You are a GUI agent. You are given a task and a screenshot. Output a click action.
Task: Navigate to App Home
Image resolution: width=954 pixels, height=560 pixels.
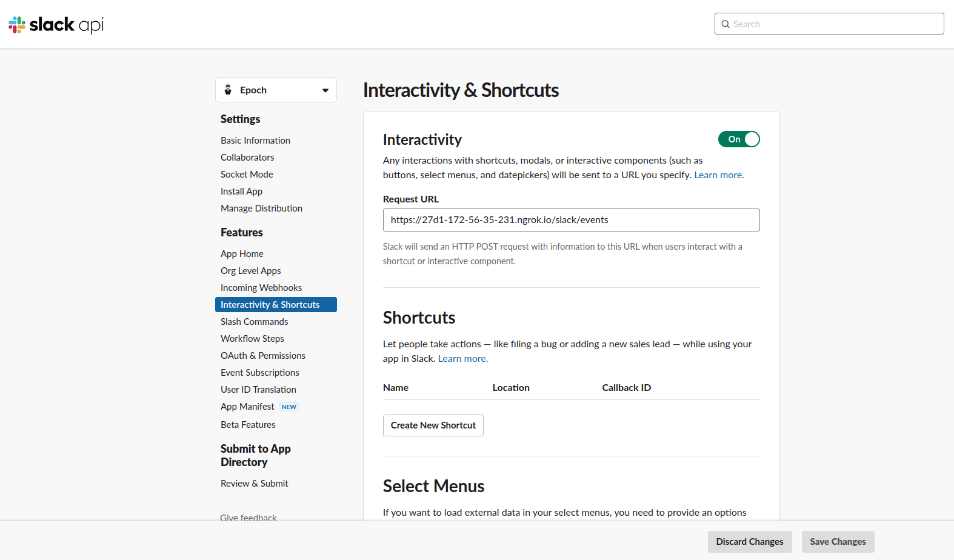pyautogui.click(x=242, y=254)
